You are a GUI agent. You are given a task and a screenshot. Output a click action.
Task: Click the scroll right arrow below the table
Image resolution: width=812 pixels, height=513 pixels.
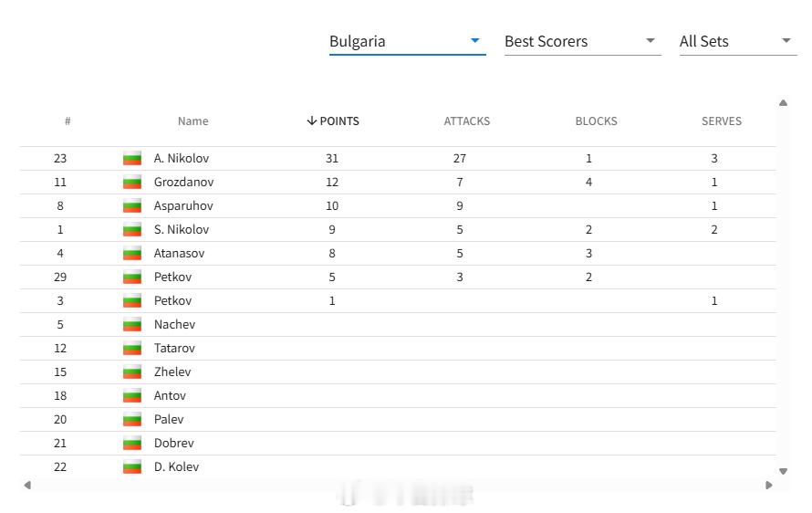point(769,485)
